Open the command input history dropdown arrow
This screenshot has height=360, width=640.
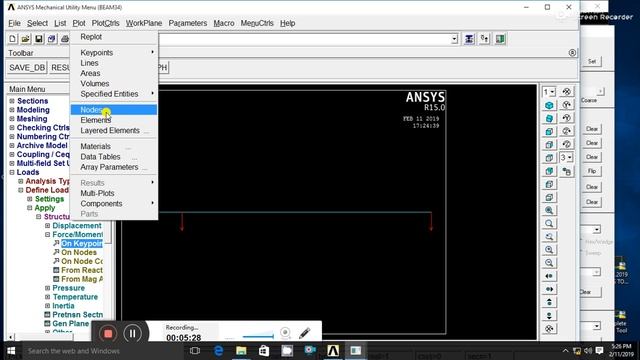(x=454, y=39)
